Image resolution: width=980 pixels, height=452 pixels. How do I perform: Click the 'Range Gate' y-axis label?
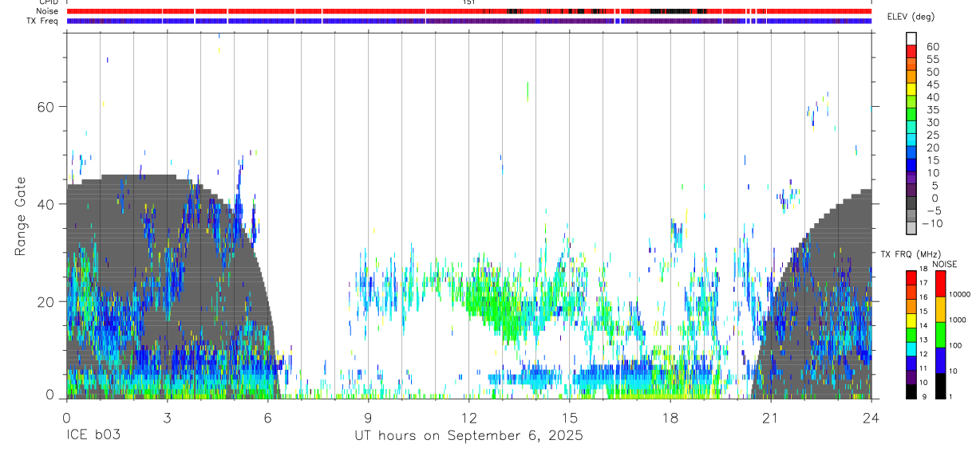(21, 217)
